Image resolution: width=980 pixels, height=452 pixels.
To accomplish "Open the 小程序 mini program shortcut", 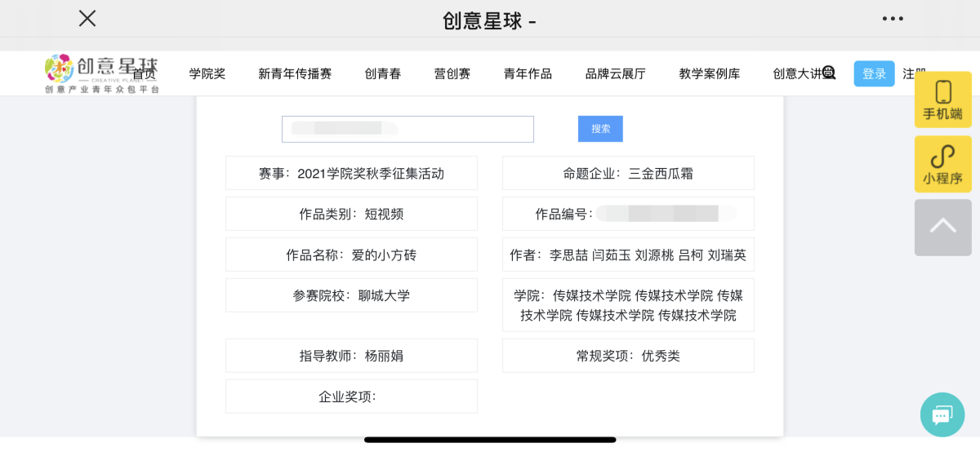I will pos(942,164).
